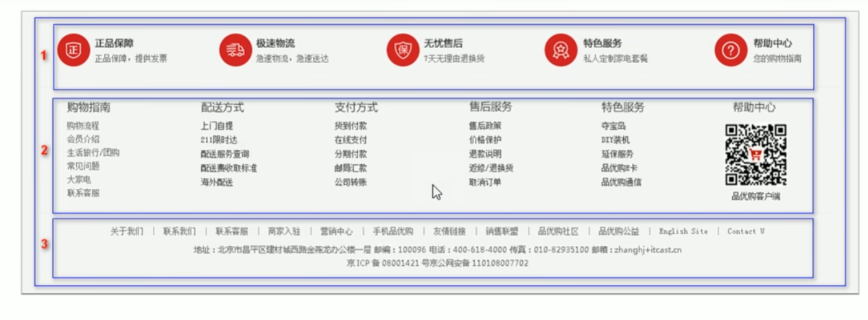
Task: Click 关于我们 in the footer navigation
Action: coord(127,231)
